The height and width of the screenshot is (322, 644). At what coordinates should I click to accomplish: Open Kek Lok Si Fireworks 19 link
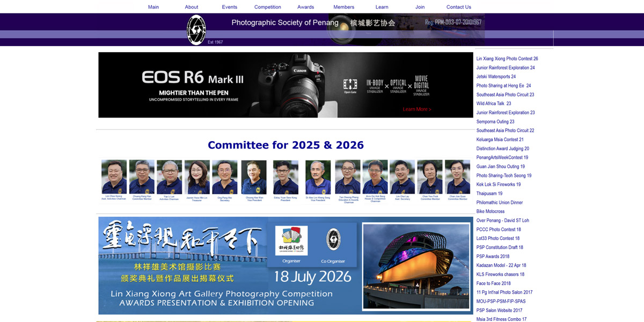[x=499, y=185]
